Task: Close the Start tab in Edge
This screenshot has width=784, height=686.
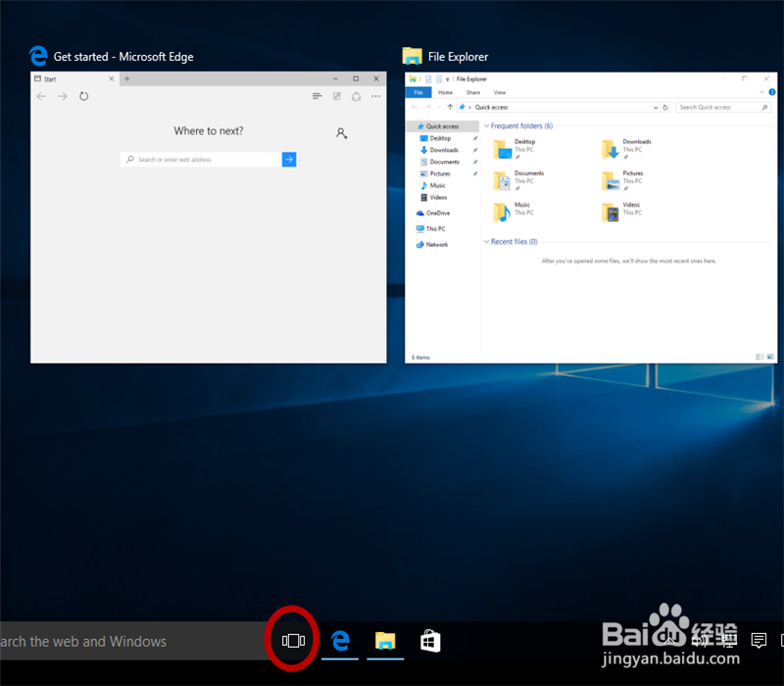Action: (x=112, y=78)
